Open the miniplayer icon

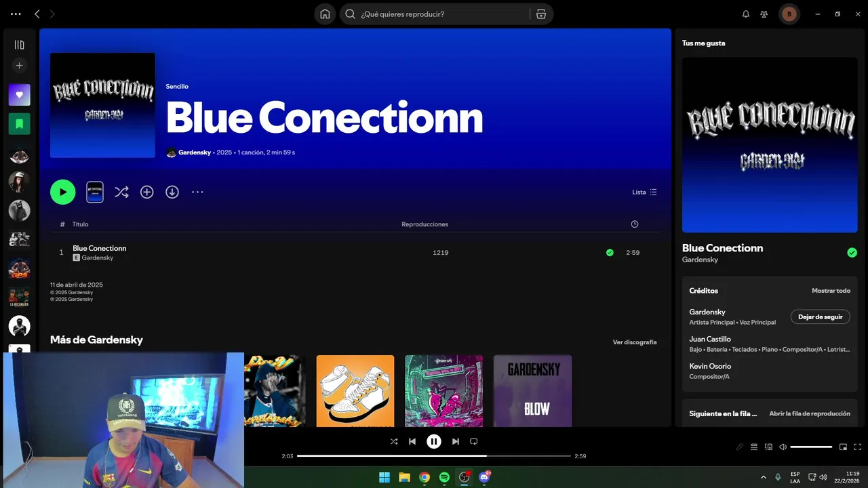(x=843, y=447)
